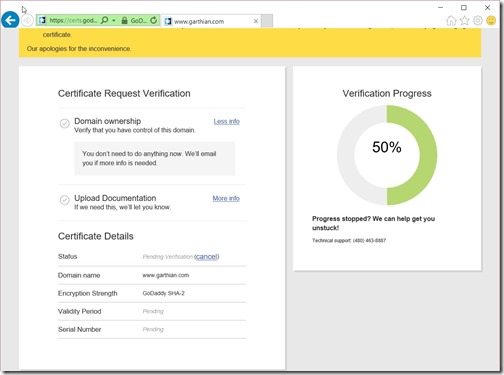This screenshot has height=375, width=504.
Task: Minimize the browser window
Action: tap(441, 7)
